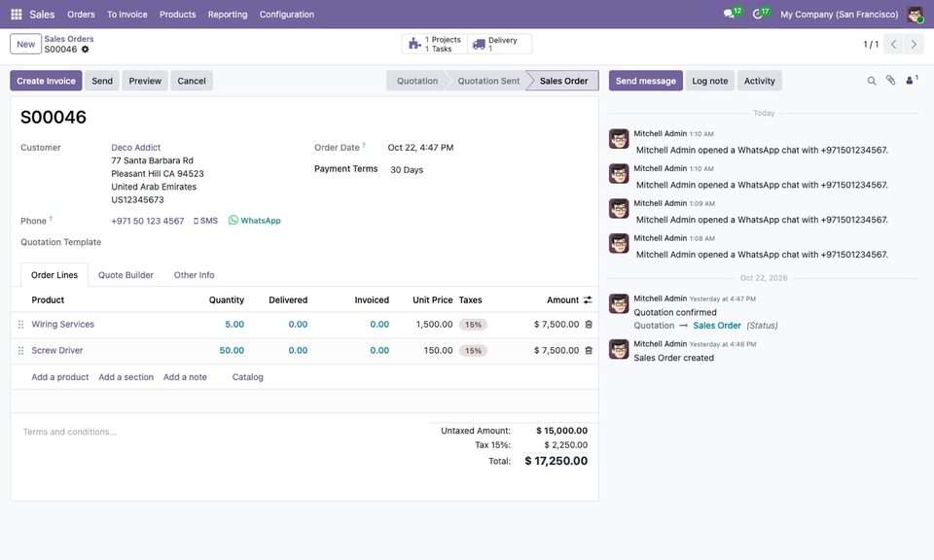Go to the next record arrow
Viewport: 934px width, 560px height.
(914, 44)
